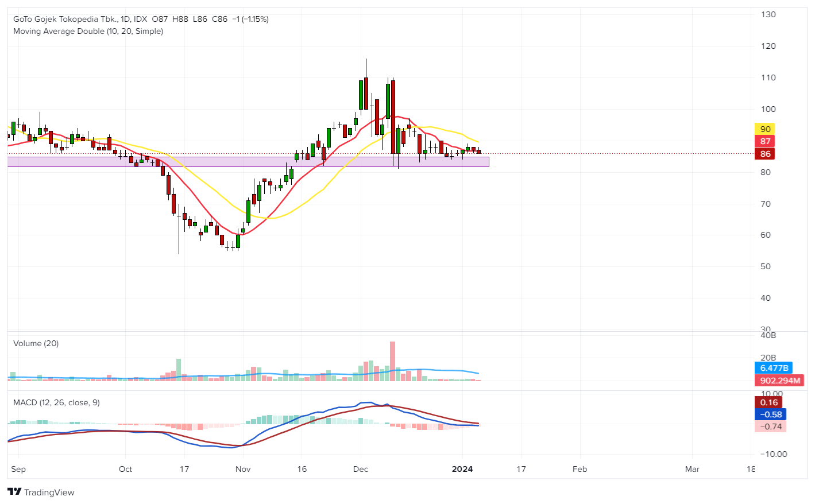The height and width of the screenshot is (504, 815).
Task: Click the red 902.294M volume tag
Action: pyautogui.click(x=779, y=381)
